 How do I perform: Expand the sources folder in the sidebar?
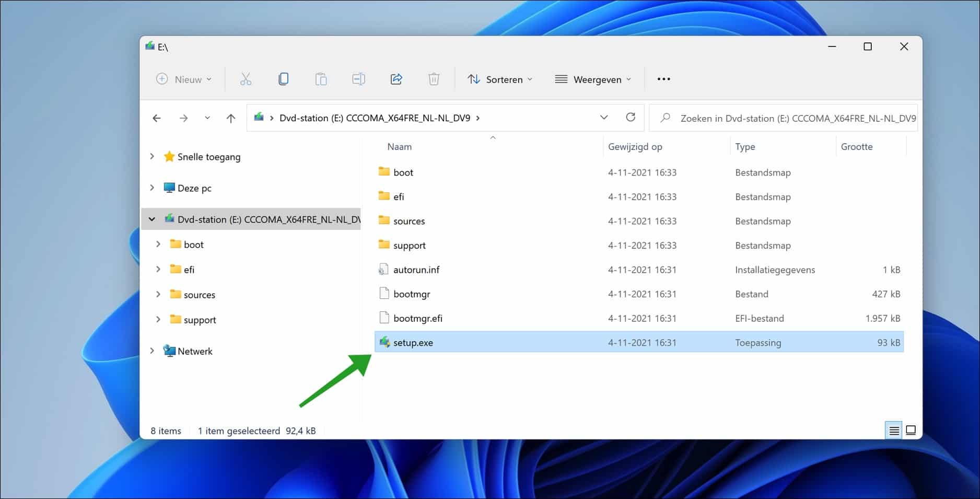159,294
